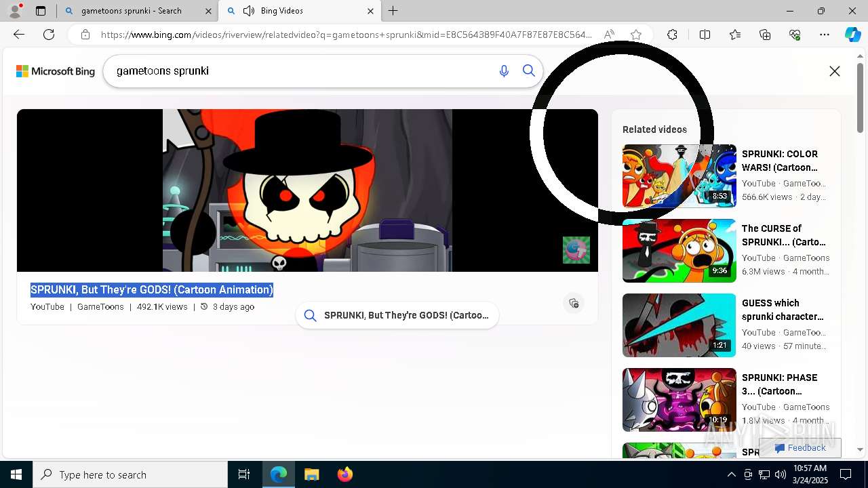
Task: Click the taskbar search box
Action: pos(130,474)
